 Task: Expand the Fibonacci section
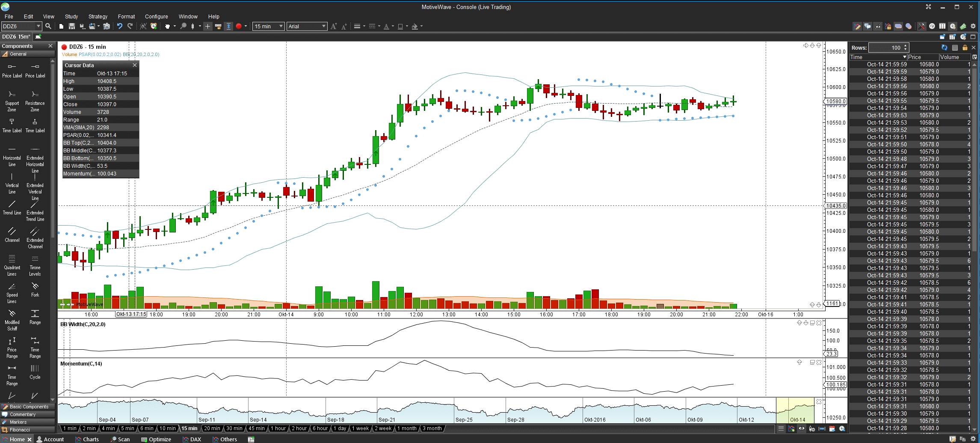tap(28, 430)
